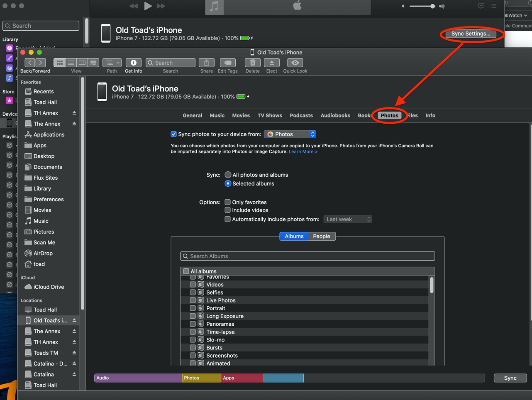
Task: Open Quick Look eye icon
Action: tap(295, 63)
